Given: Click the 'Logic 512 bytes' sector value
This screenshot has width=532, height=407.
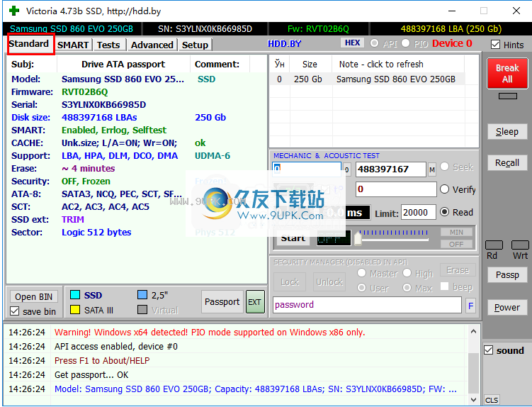Looking at the screenshot, I should pyautogui.click(x=96, y=233).
